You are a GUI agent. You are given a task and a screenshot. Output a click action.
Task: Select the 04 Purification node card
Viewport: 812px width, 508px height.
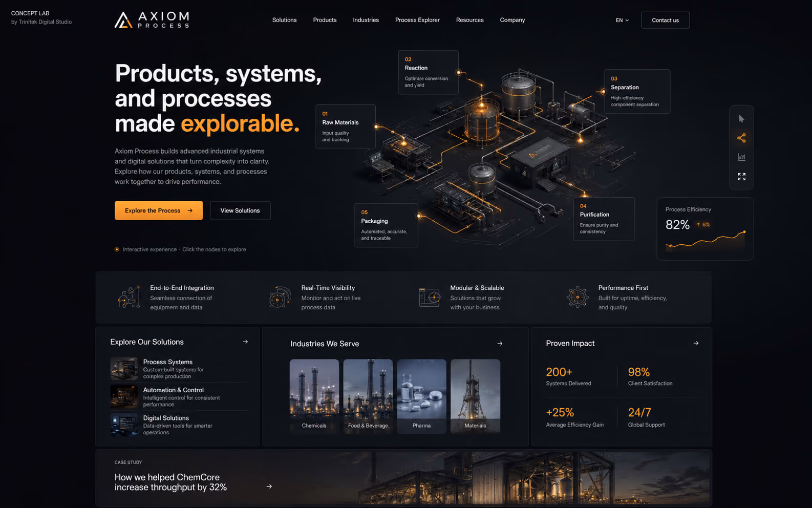point(604,219)
